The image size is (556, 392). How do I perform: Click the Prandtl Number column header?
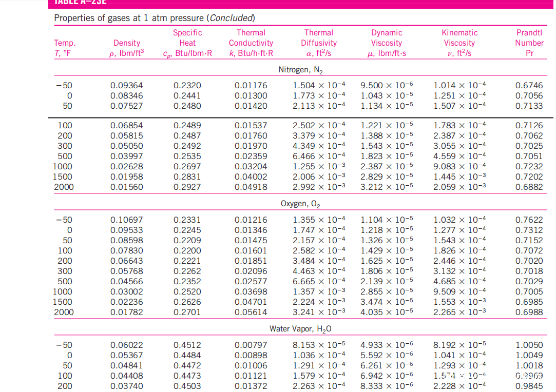point(529,43)
